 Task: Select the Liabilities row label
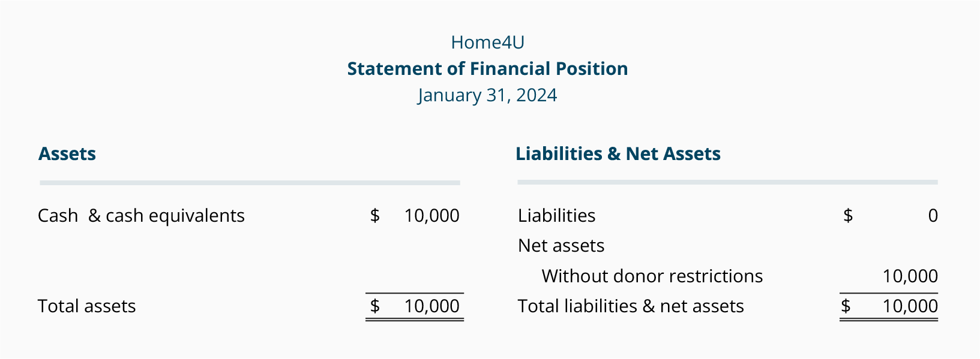click(x=557, y=216)
